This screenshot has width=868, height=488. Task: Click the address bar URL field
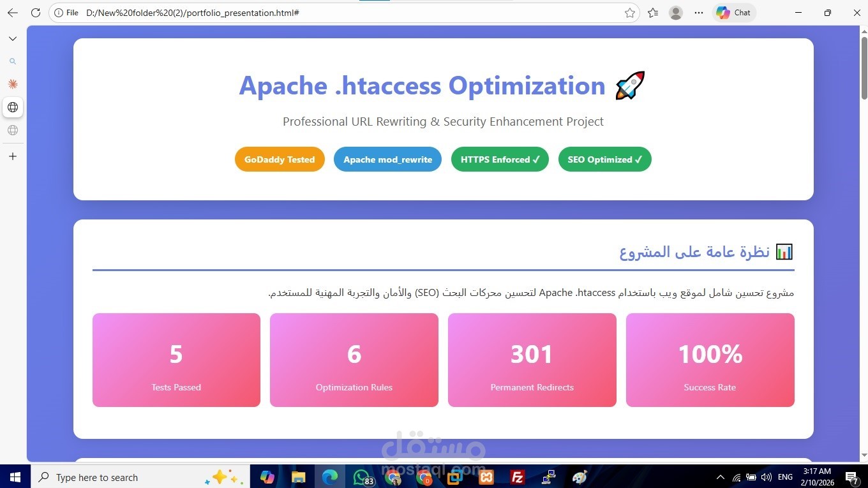click(x=345, y=13)
